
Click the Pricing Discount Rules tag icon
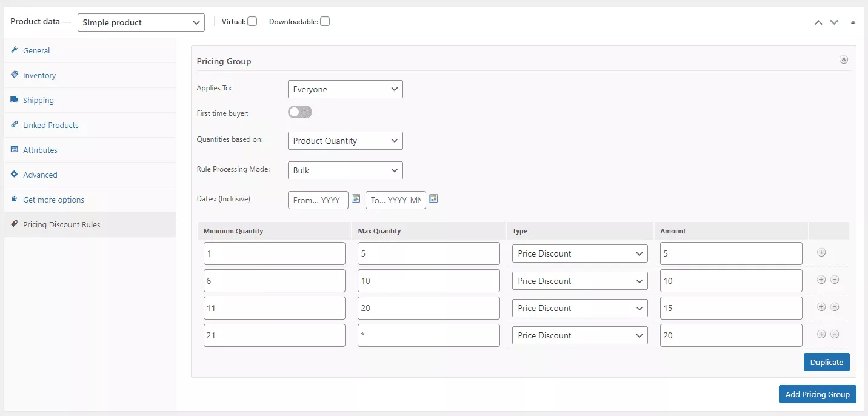point(15,224)
